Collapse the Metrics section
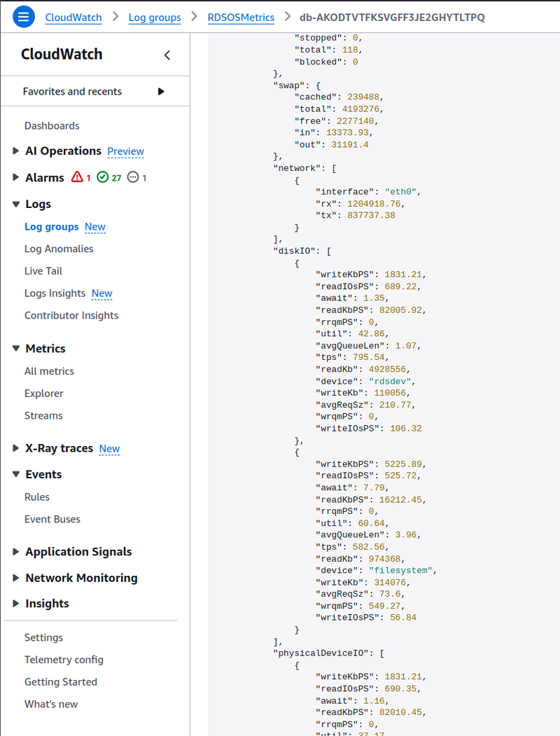The height and width of the screenshot is (736, 560). click(x=15, y=348)
